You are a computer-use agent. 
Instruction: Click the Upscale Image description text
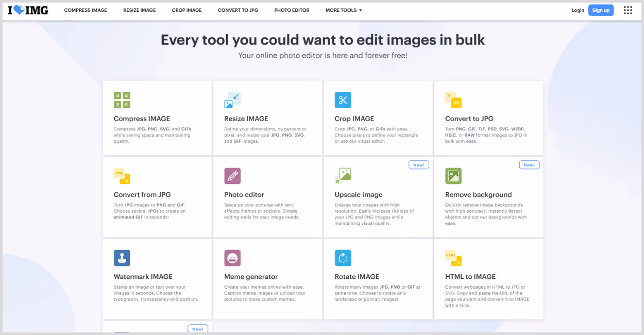tap(375, 214)
